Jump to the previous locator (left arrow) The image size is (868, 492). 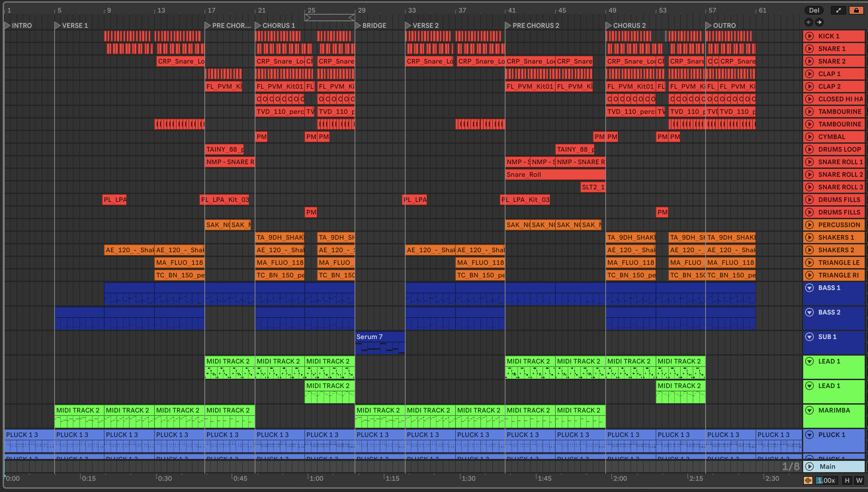click(808, 22)
